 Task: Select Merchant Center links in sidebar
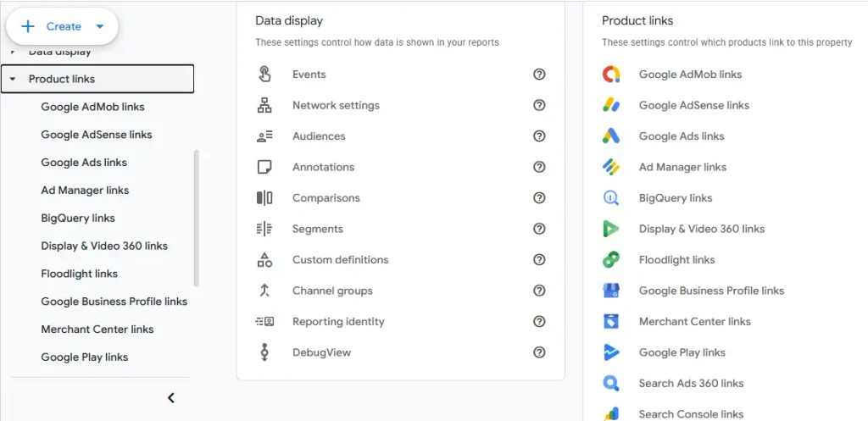click(x=97, y=330)
